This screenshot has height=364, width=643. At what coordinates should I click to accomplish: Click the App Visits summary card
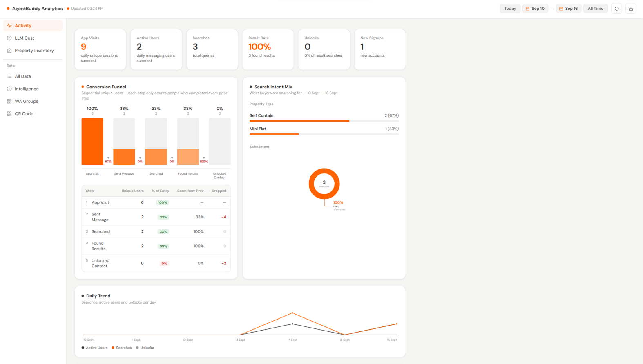click(x=100, y=49)
